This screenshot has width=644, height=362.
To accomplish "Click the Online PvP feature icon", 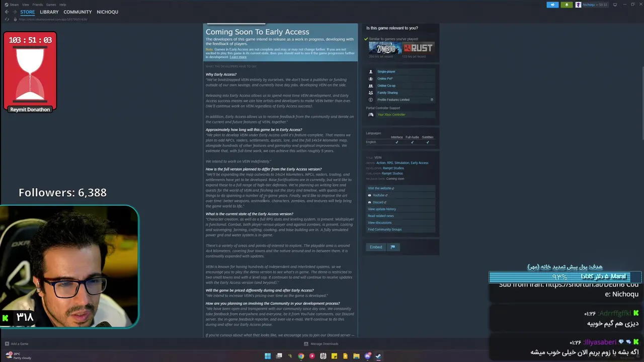I will click(371, 78).
